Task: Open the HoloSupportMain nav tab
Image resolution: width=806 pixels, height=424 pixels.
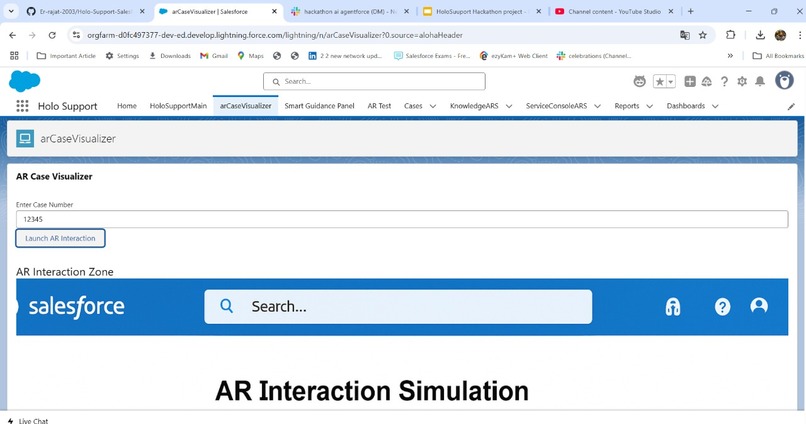Action: click(178, 106)
